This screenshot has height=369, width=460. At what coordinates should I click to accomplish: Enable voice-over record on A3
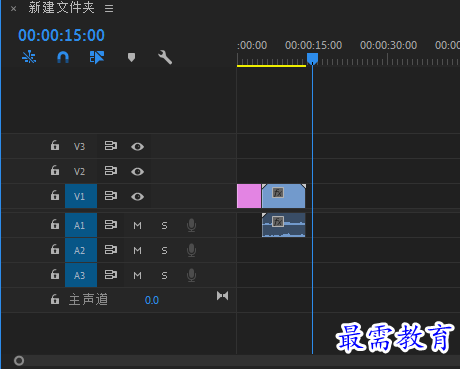tap(191, 275)
